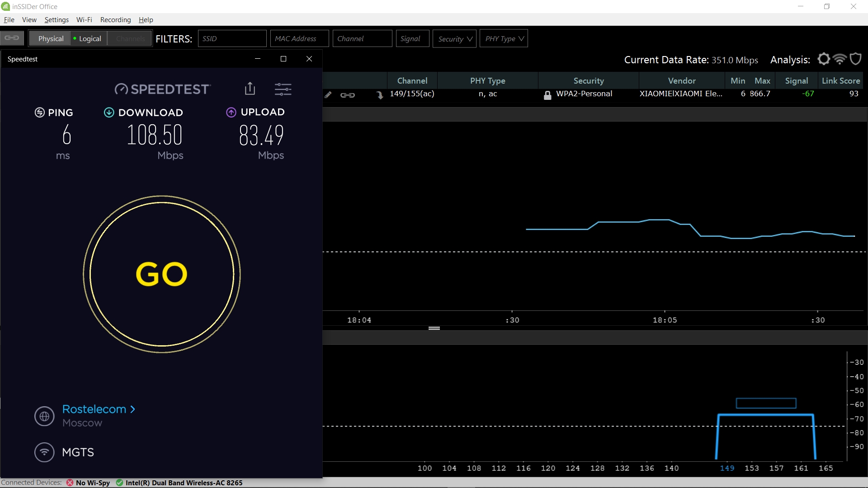Image resolution: width=868 pixels, height=488 pixels.
Task: Click the link score value 93
Action: (x=854, y=94)
